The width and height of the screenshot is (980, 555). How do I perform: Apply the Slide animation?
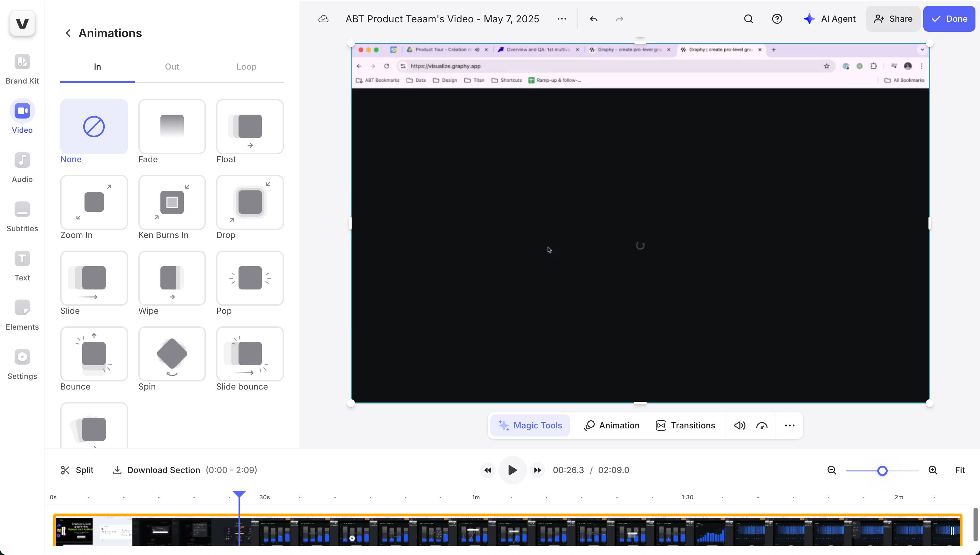click(94, 278)
